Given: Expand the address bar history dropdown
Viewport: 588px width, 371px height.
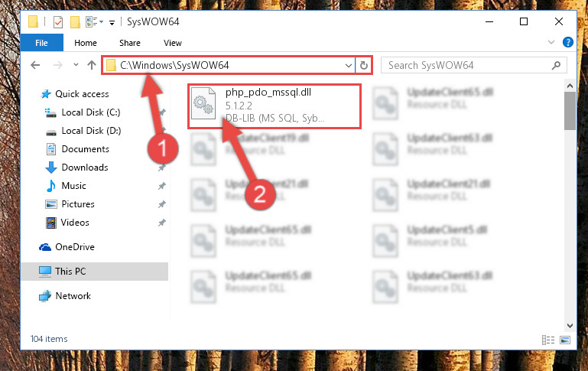Looking at the screenshot, I should (x=349, y=66).
